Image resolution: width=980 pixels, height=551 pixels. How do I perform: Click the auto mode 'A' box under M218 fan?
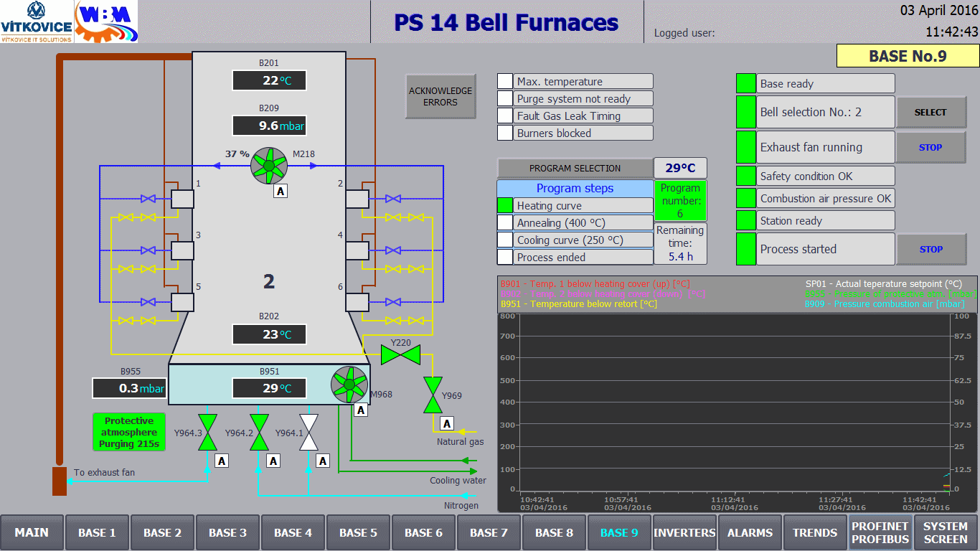281,191
